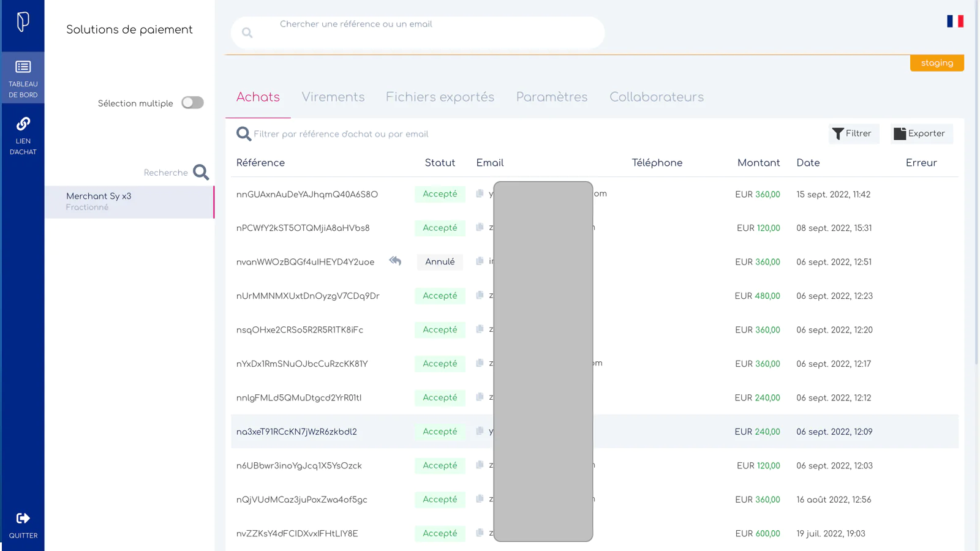Open purchase row na3xeT91RCcKN7jWzR6zkbdl2
980x551 pixels.
pos(296,432)
